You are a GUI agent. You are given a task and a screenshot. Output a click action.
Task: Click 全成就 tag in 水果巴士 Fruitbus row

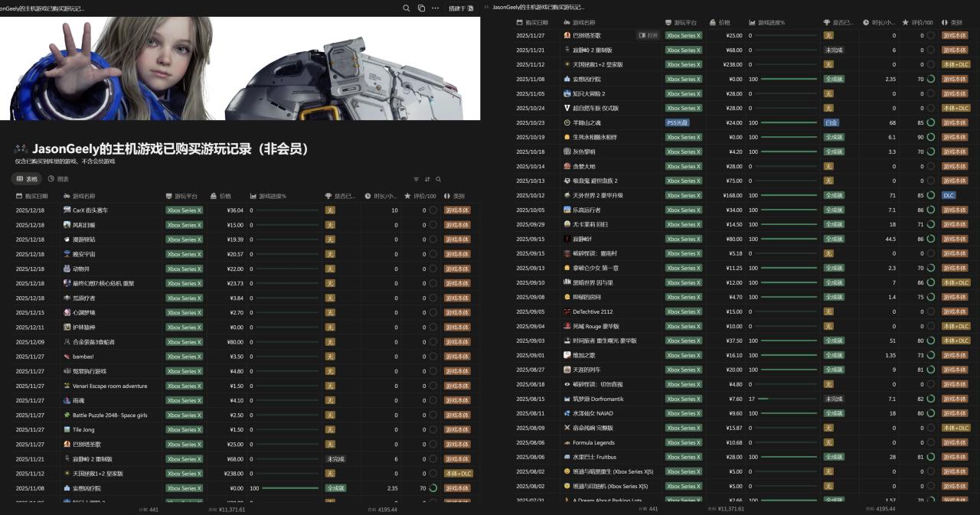coord(833,457)
